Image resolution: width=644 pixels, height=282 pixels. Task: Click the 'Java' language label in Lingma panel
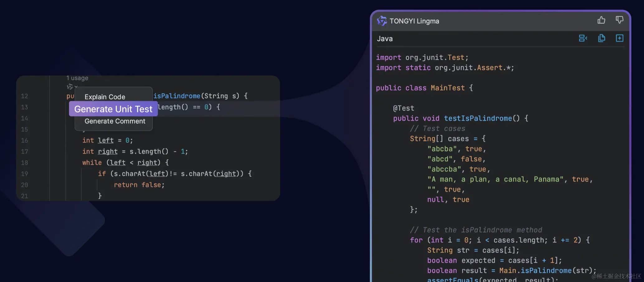385,39
